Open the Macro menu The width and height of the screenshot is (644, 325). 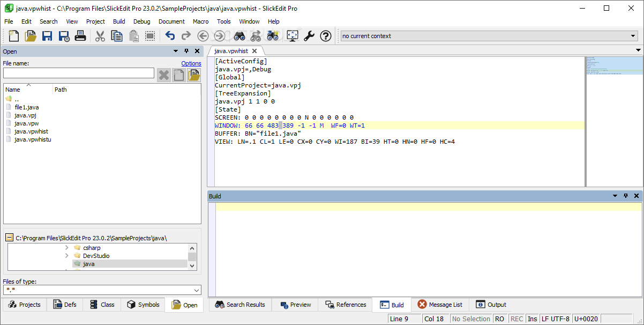pos(201,21)
